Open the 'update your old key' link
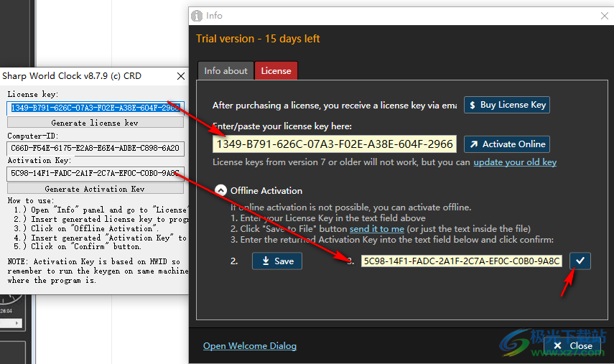 click(515, 162)
